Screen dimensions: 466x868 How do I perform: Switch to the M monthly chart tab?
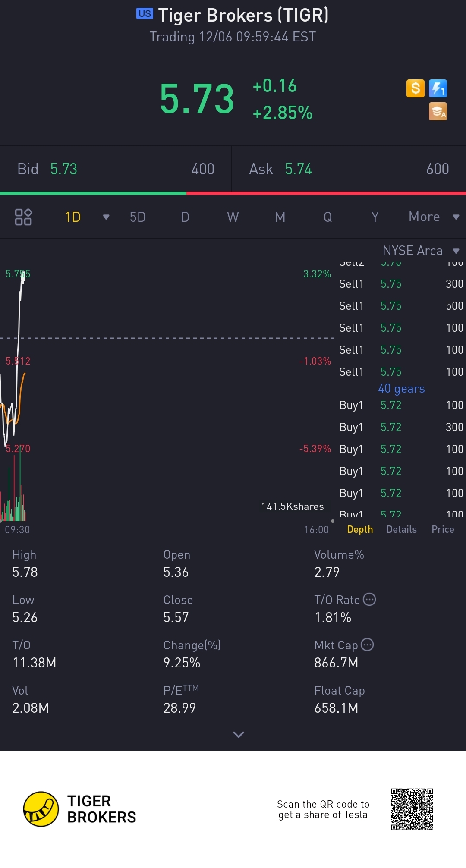[280, 217]
